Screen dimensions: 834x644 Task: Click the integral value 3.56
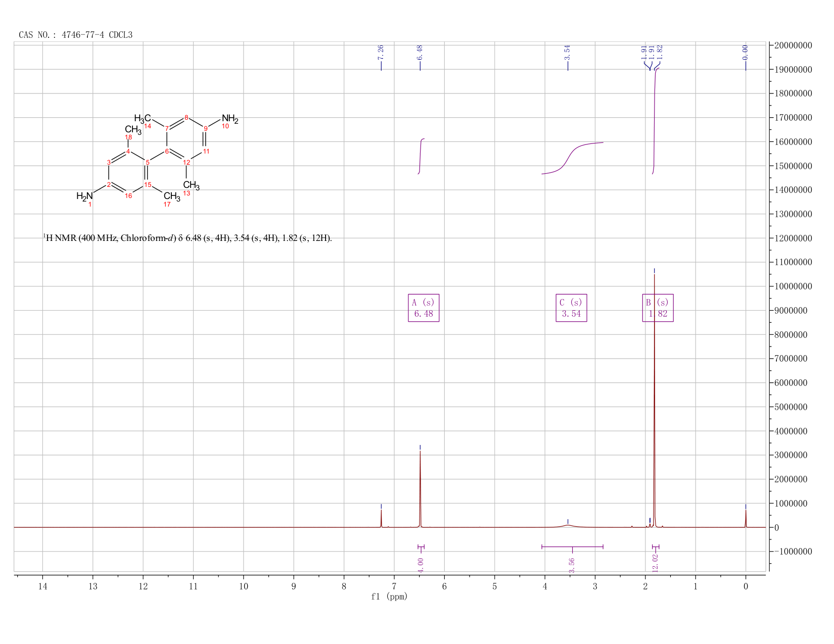[572, 565]
